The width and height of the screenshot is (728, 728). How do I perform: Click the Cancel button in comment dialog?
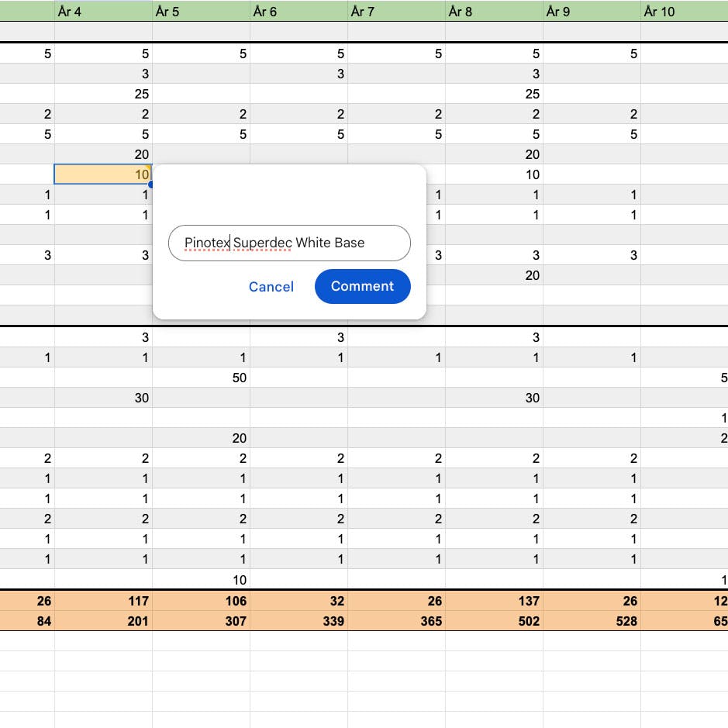click(271, 287)
